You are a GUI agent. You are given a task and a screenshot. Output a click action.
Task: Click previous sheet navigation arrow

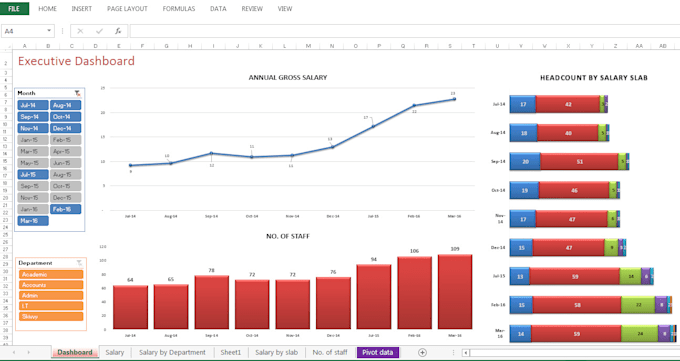pos(14,352)
